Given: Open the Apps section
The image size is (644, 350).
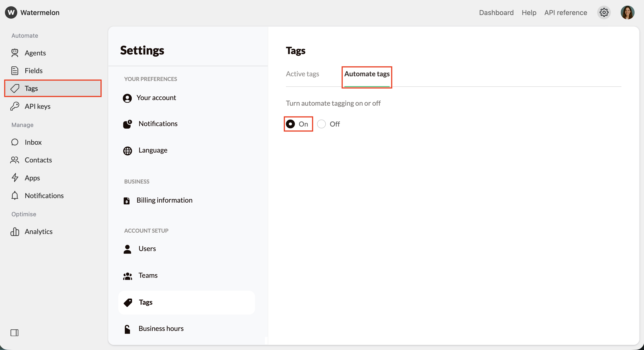Looking at the screenshot, I should pos(32,178).
